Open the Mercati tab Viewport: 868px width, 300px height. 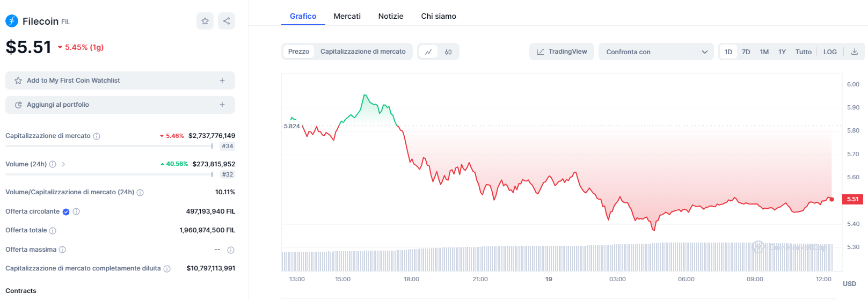pyautogui.click(x=347, y=16)
